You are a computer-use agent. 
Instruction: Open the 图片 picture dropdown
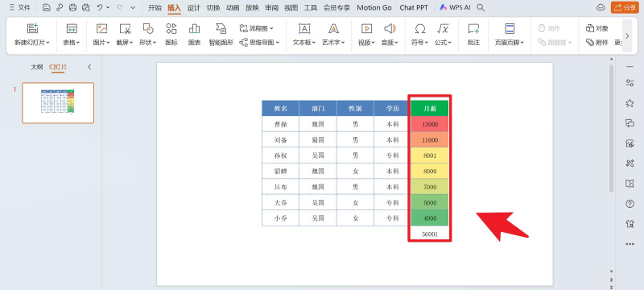click(x=101, y=43)
